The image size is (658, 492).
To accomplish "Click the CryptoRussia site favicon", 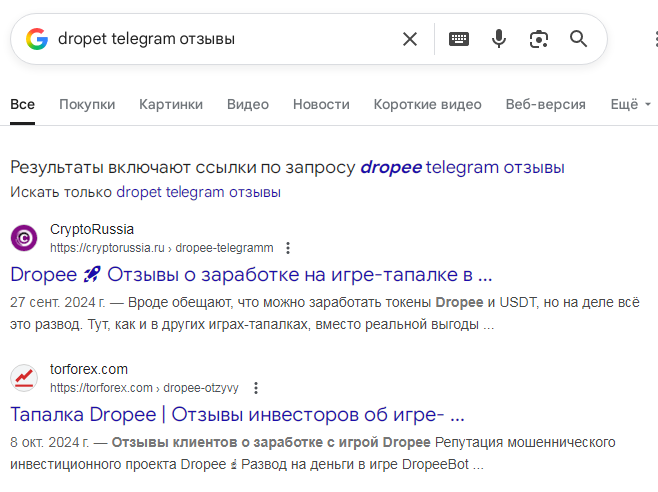I will click(24, 238).
